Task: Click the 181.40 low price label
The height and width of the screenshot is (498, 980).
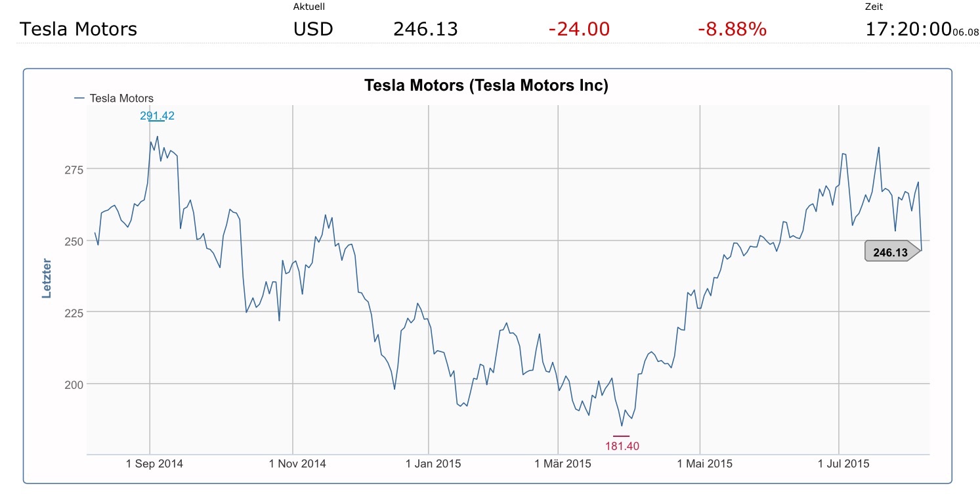Action: (622, 446)
